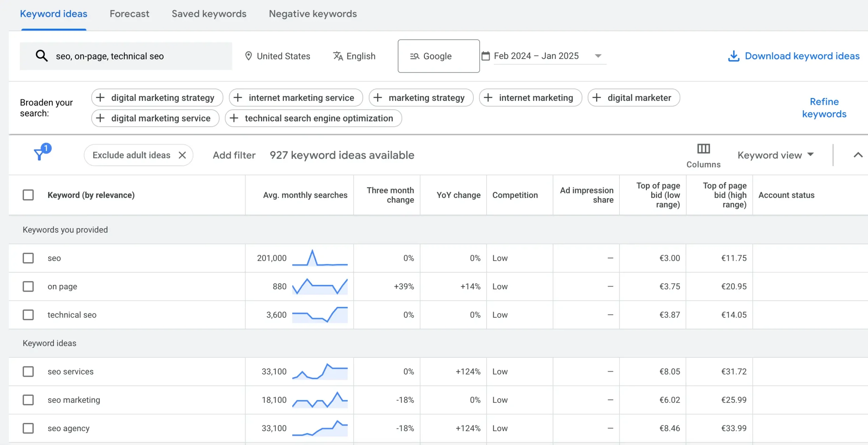Click the language translate icon
Viewport: 868px width, 445px height.
pos(338,56)
